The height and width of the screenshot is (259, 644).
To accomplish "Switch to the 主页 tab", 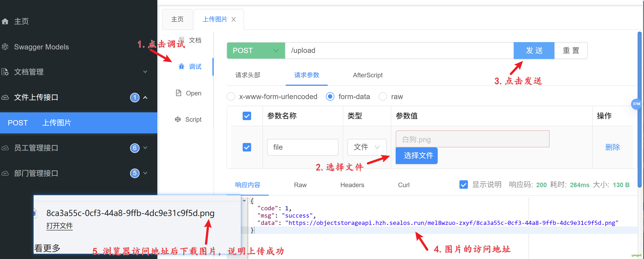I will [177, 19].
